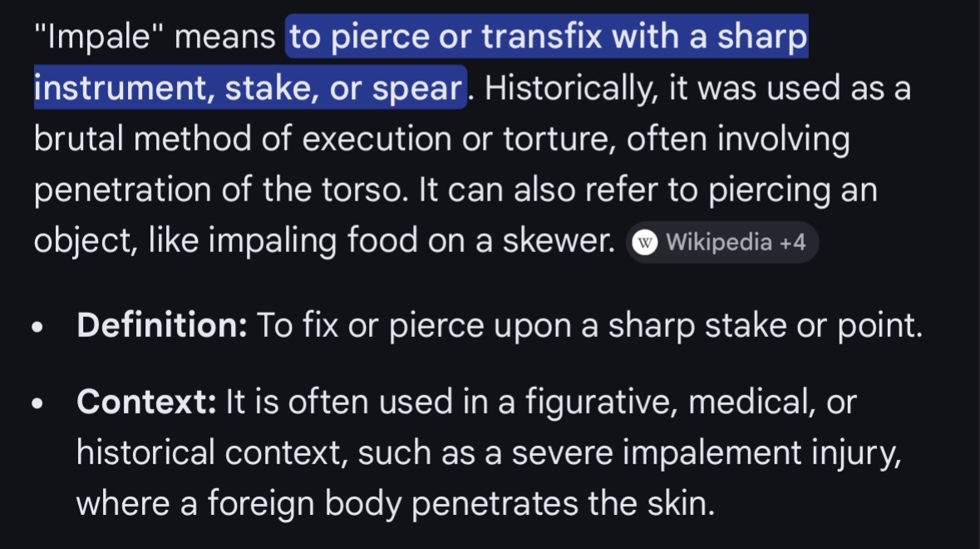
Task: Open the Wikipedia +4 sources chip
Action: point(721,242)
